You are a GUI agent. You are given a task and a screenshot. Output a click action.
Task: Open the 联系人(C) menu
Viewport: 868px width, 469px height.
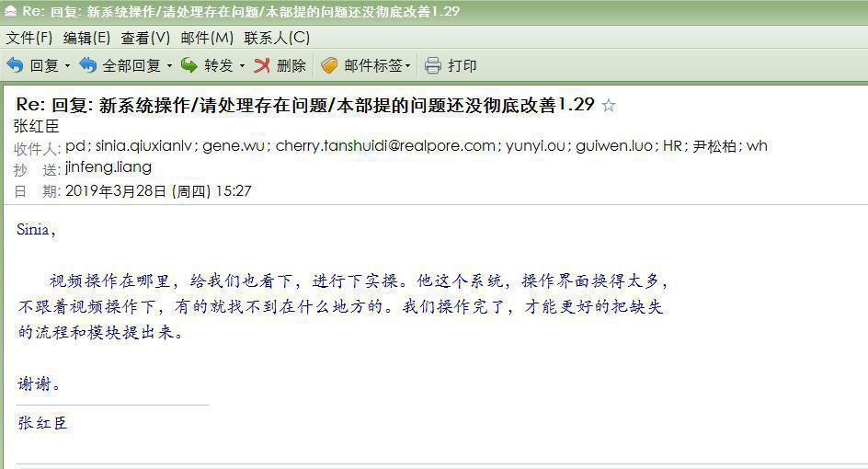(x=277, y=38)
